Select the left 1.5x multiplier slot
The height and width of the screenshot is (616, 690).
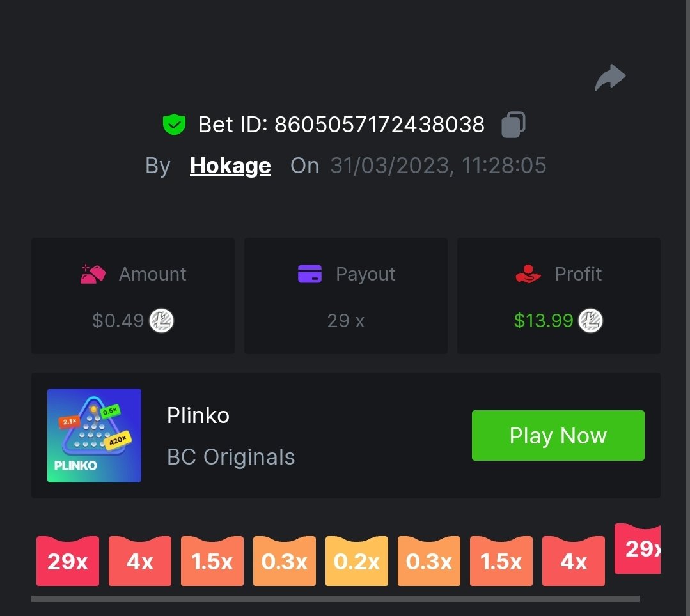pyautogui.click(x=212, y=561)
